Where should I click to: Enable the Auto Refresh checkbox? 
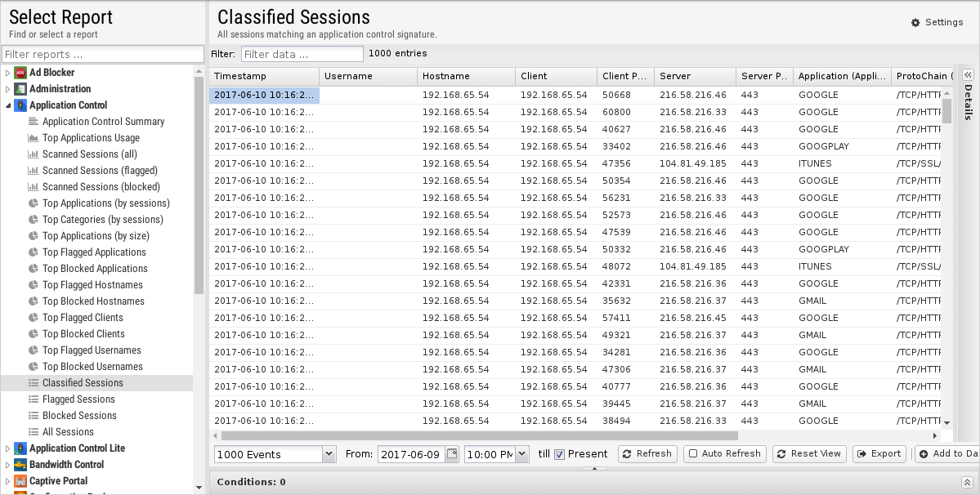coord(693,454)
